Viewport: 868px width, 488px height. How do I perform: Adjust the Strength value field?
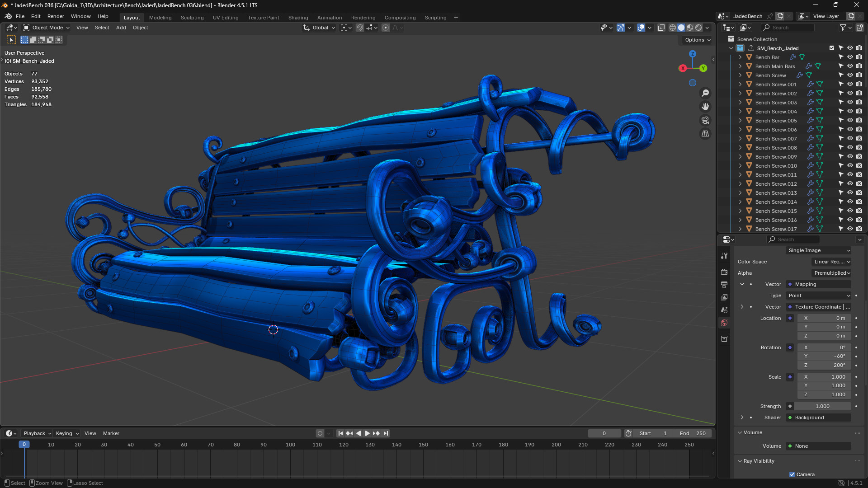[823, 406]
